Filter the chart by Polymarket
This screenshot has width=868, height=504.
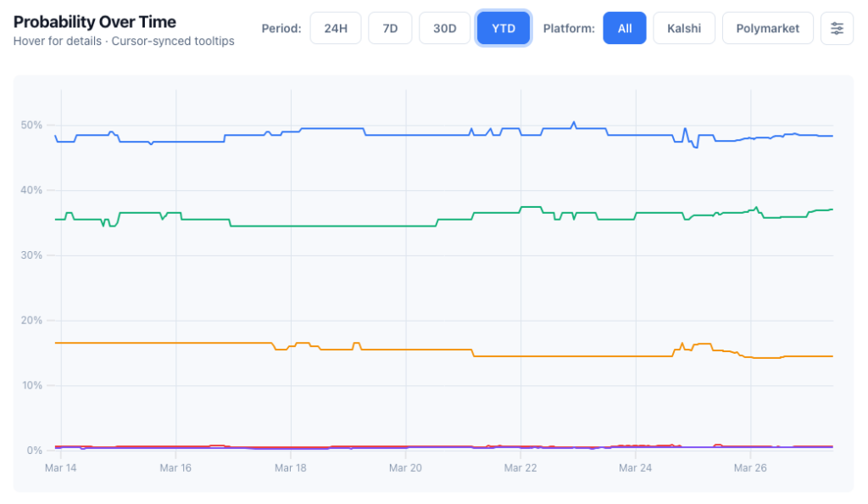[x=767, y=28]
